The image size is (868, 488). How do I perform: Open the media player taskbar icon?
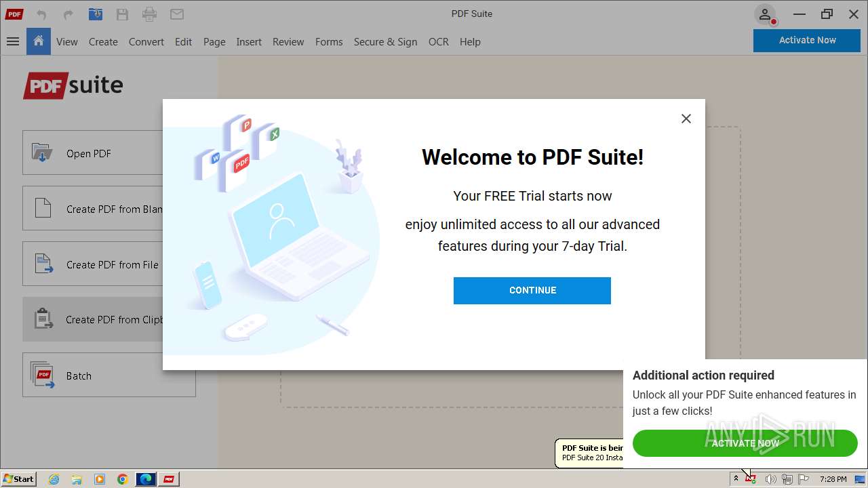[x=100, y=479]
